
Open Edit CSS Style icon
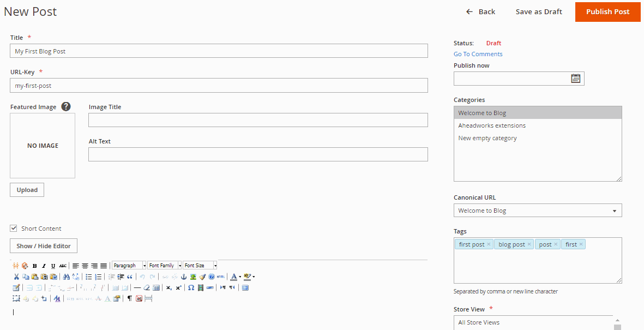[56, 298]
